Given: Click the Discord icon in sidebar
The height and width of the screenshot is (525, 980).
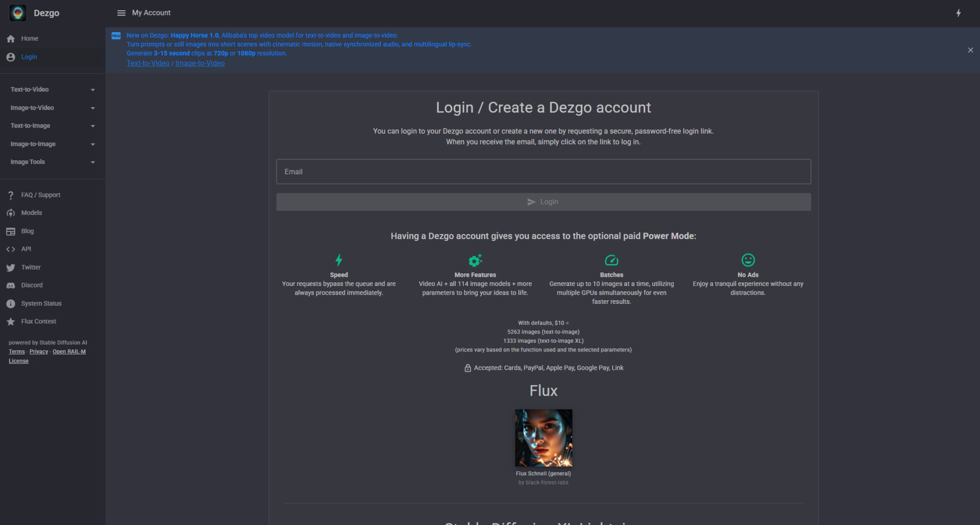Looking at the screenshot, I should point(11,285).
